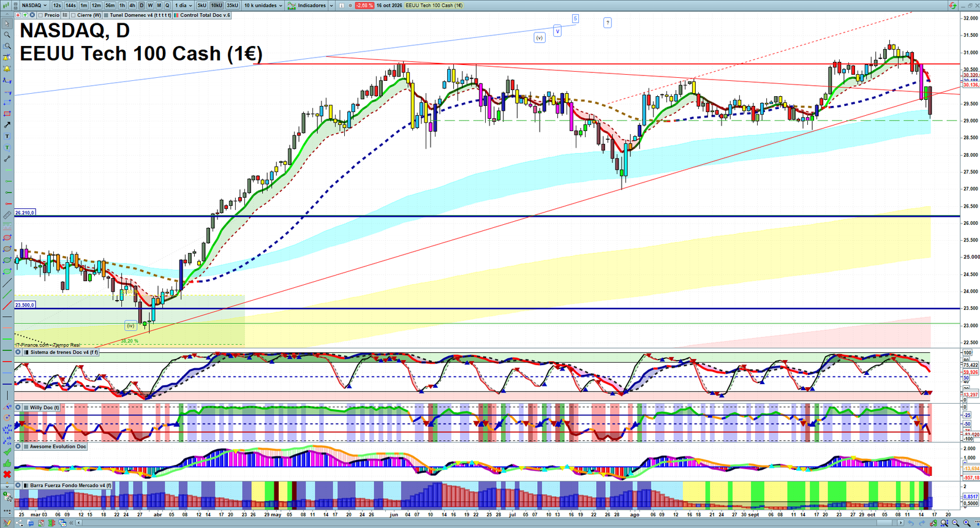Click the horizontal scrollbar left arrow
Screen dimensions: 980x528
78,523
